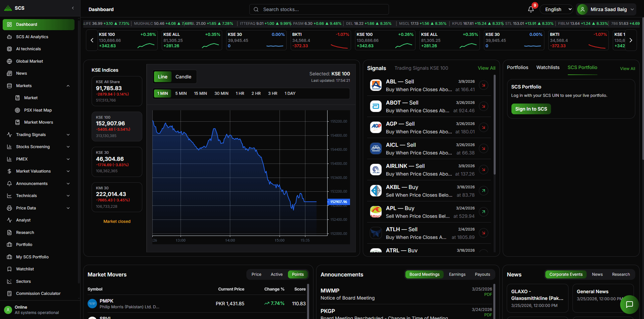Screen dimensions: 644x319
Task: Select 1 MIN chart interval
Action: pyautogui.click(x=162, y=93)
